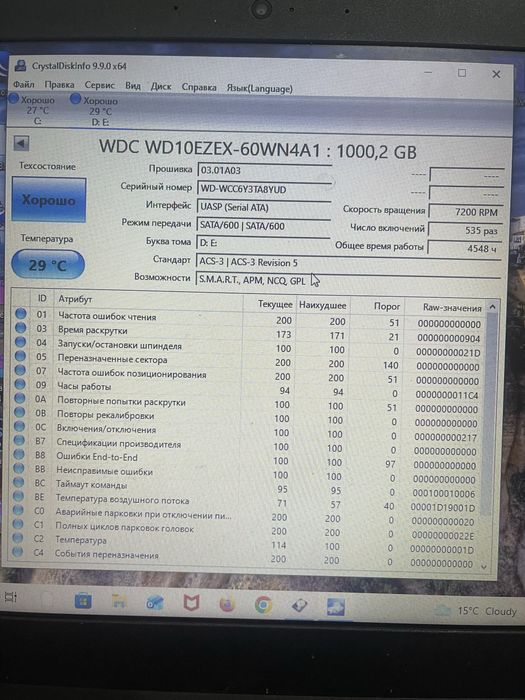This screenshot has height=700, width=525.
Task: Open McAfee from taskbar
Action: 191,604
